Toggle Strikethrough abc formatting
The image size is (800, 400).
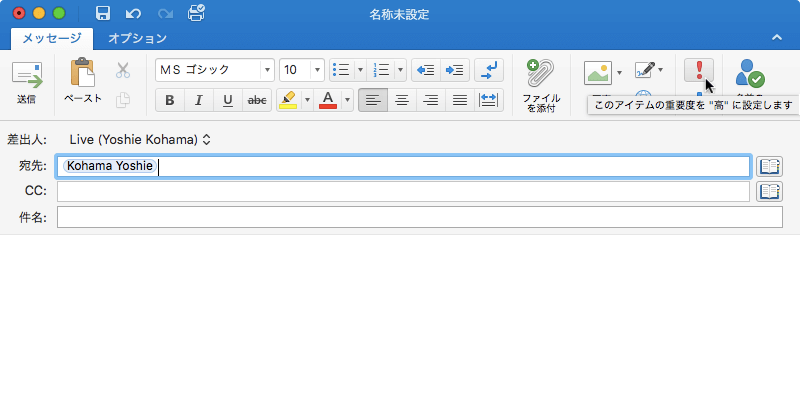pos(257,101)
